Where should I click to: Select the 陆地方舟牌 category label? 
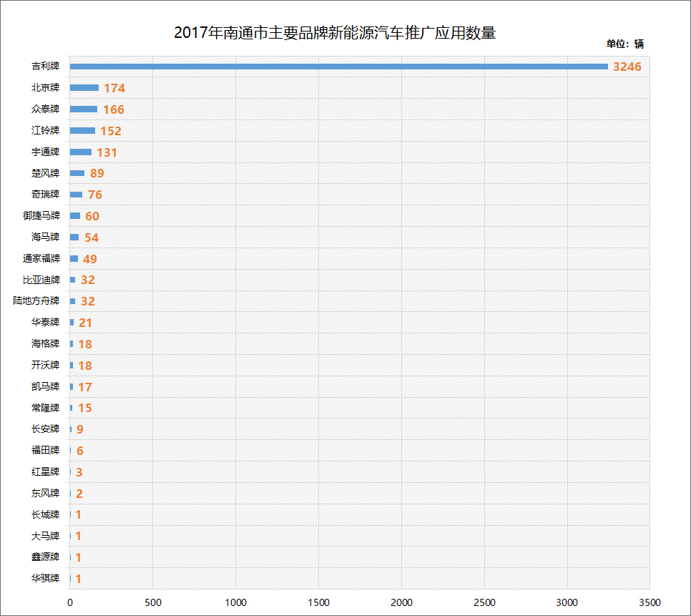coord(36,301)
